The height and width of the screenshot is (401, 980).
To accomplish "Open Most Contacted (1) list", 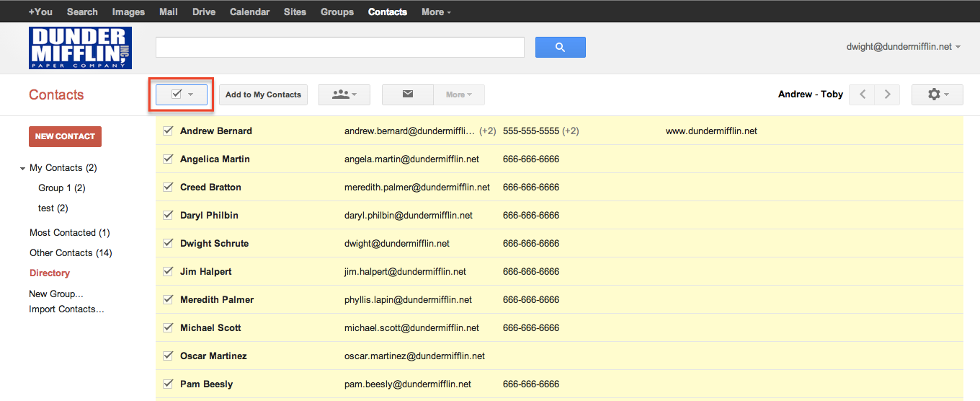I will pos(70,233).
